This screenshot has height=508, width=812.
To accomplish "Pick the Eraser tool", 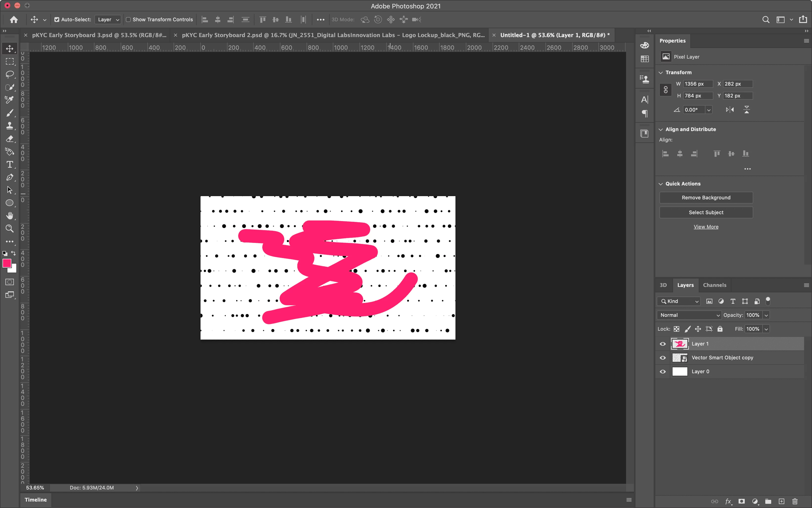I will tap(10, 139).
